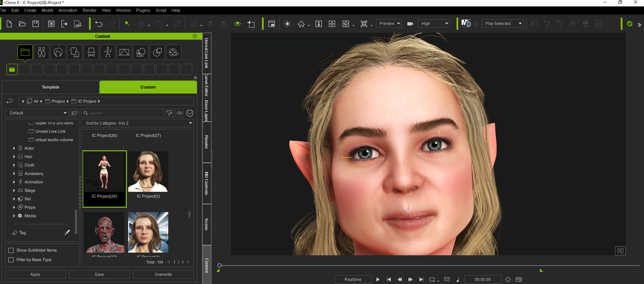Close the Content panel

tap(195, 36)
